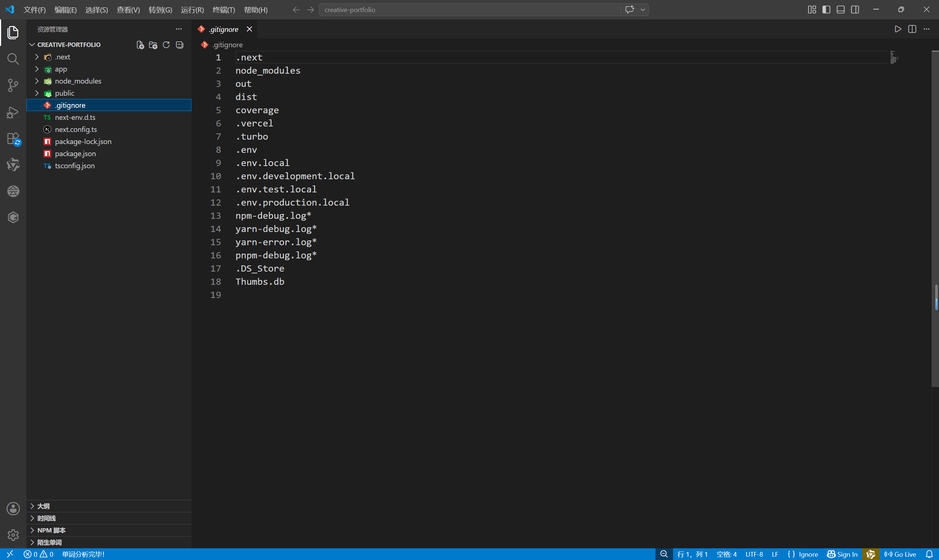The image size is (939, 560).
Task: Open the Search view in activity bar
Action: (x=13, y=59)
